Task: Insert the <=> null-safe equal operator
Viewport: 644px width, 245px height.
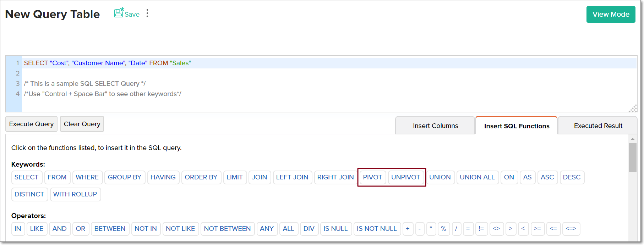Action: pyautogui.click(x=571, y=229)
